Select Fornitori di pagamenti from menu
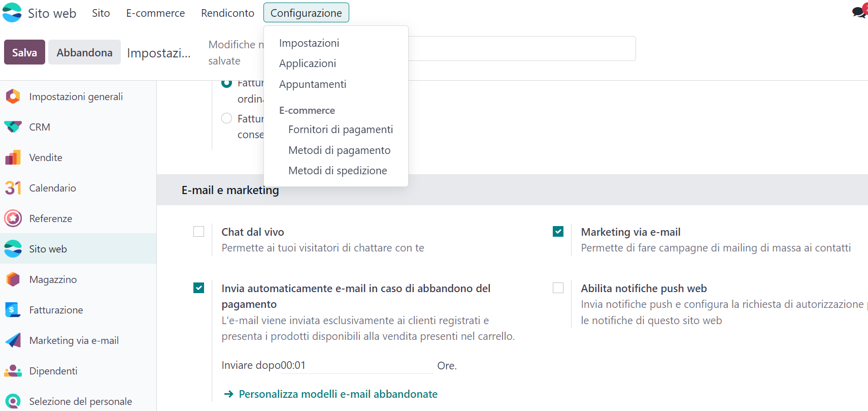Screen dimensions: 868x411 pyautogui.click(x=340, y=130)
